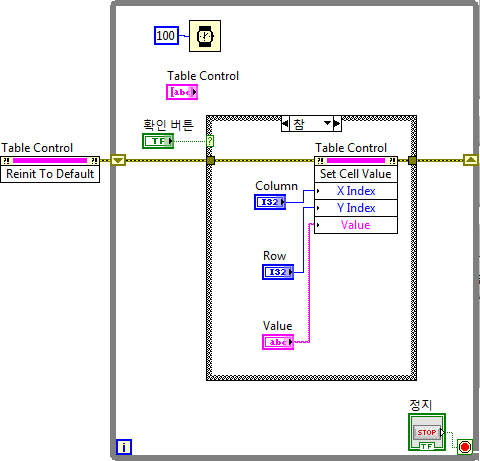The height and width of the screenshot is (461, 480).
Task: Click the Y Index input of invoke node
Action: tap(356, 208)
